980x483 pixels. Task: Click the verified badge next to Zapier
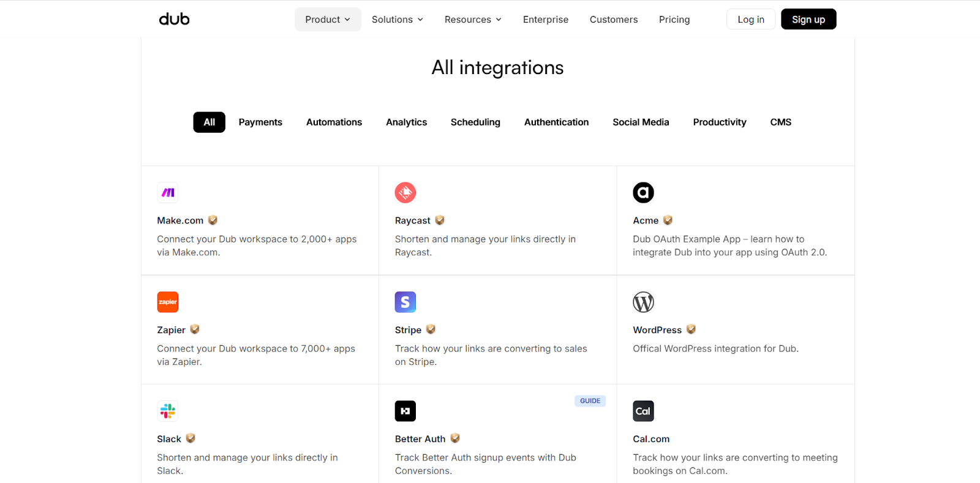point(195,329)
